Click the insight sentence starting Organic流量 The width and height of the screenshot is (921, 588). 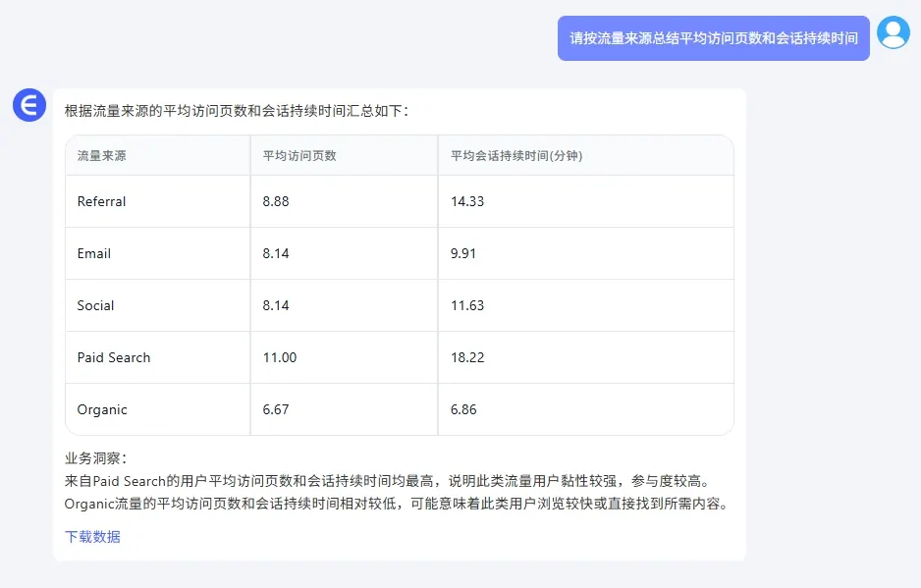(397, 504)
